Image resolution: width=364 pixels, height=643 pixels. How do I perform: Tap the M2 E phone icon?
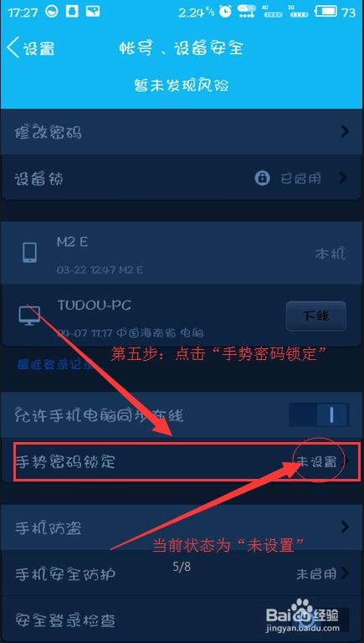[29, 252]
